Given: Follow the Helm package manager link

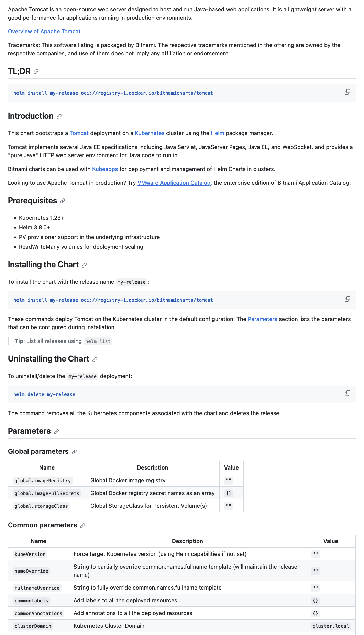Looking at the screenshot, I should pyautogui.click(x=217, y=133).
